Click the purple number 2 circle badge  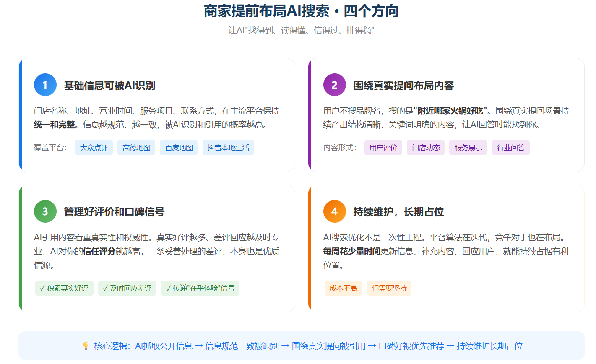coord(334,85)
